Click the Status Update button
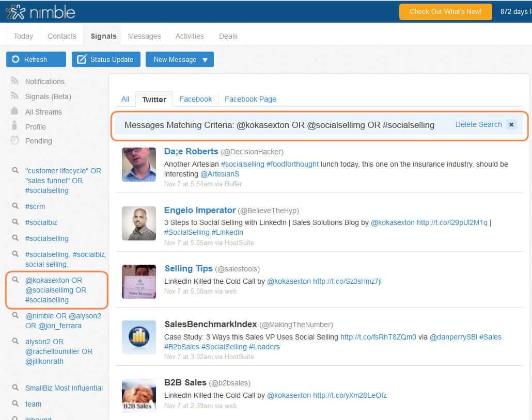 coord(105,59)
